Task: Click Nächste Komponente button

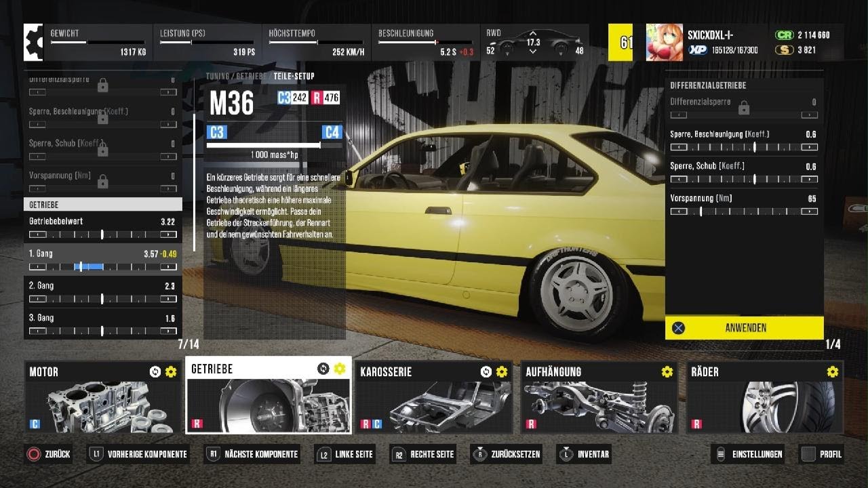Action: [x=252, y=454]
